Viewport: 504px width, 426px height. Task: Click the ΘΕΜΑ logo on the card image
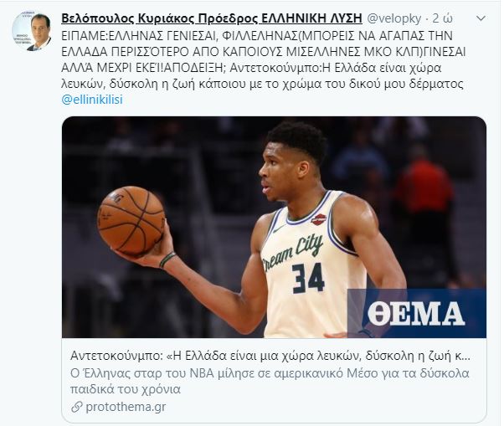coord(417,313)
